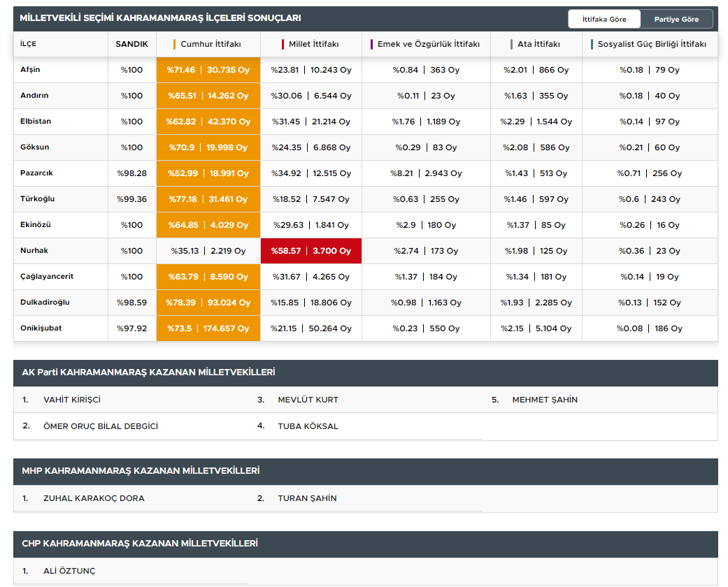The height and width of the screenshot is (587, 728).
Task: Select deputy Vahit Kirişci
Action: coord(72,400)
